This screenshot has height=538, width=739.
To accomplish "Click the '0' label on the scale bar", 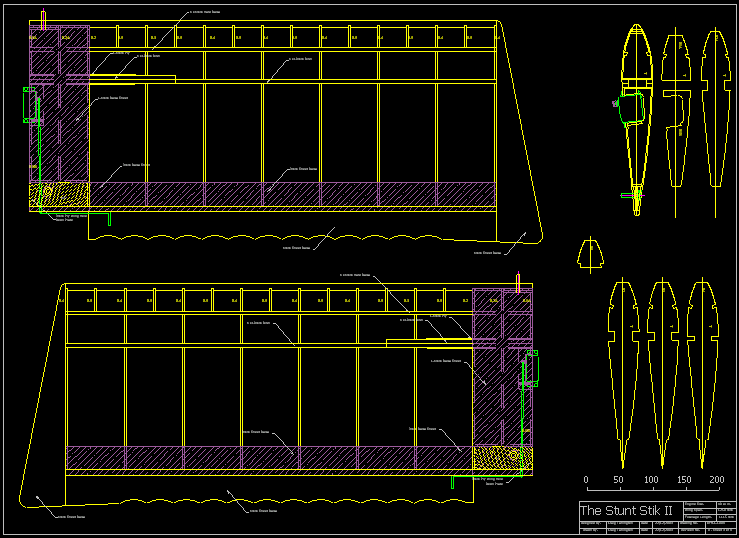I will pyautogui.click(x=586, y=480).
